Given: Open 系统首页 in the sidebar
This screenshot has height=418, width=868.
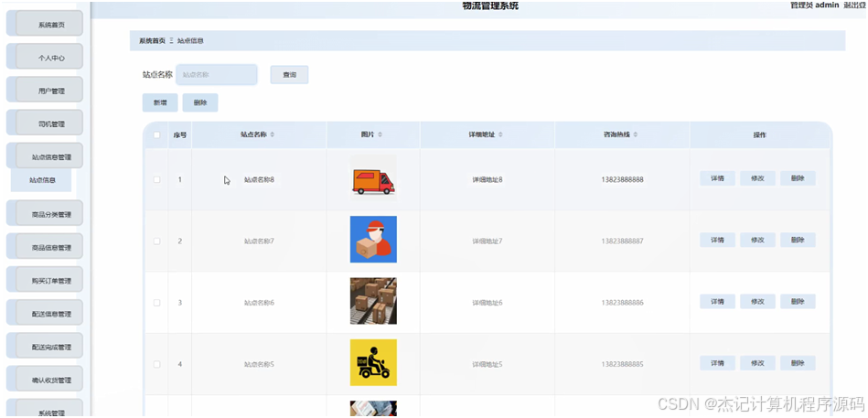Looking at the screenshot, I should click(x=45, y=24).
